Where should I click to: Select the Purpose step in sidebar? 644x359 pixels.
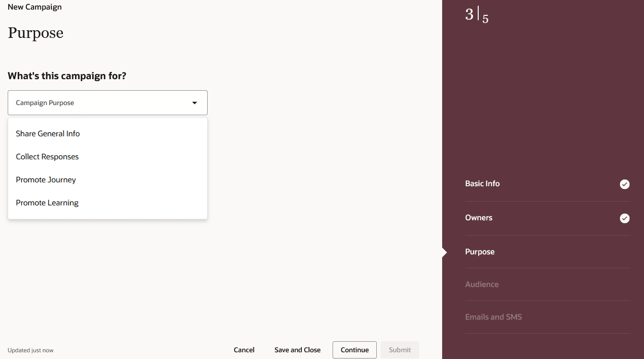click(x=480, y=251)
